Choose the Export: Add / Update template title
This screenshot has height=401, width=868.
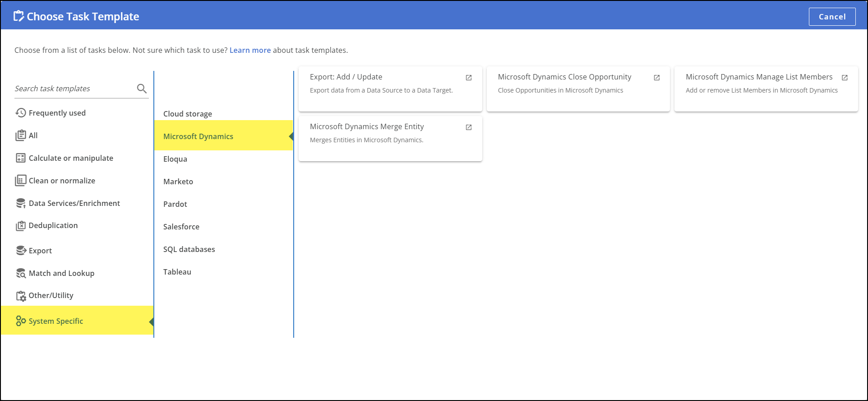tap(346, 77)
